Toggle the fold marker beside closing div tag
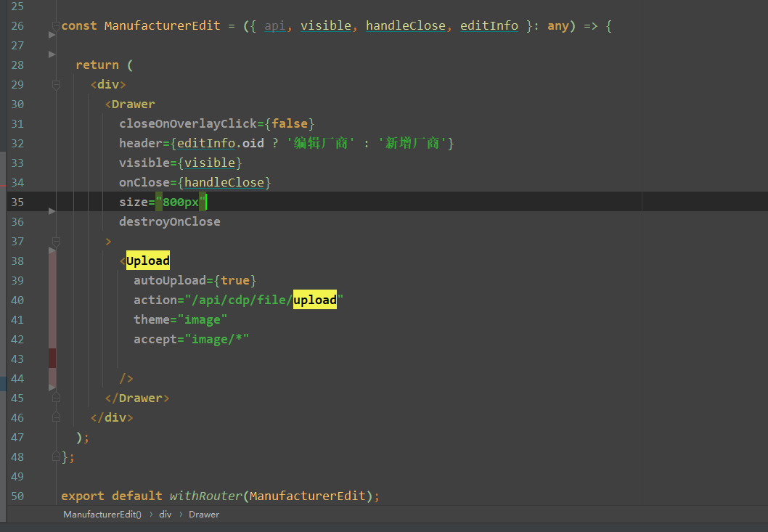Screen dimensions: 768x532 click(57, 417)
